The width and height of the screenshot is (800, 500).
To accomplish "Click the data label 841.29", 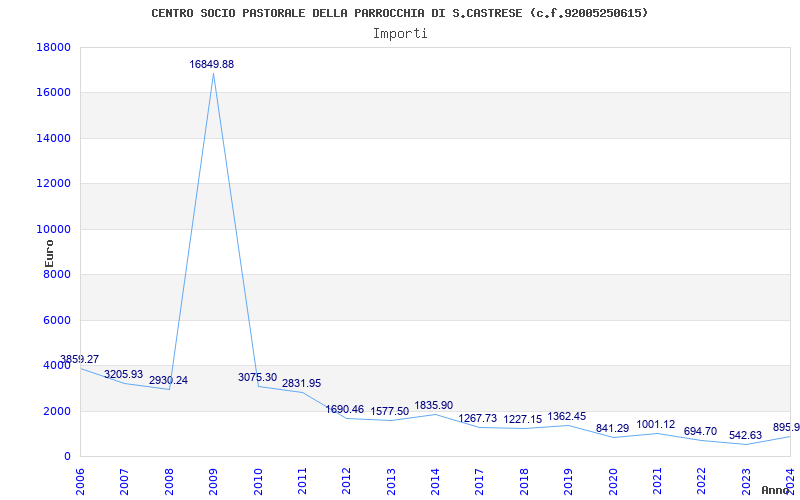I will pyautogui.click(x=612, y=429).
